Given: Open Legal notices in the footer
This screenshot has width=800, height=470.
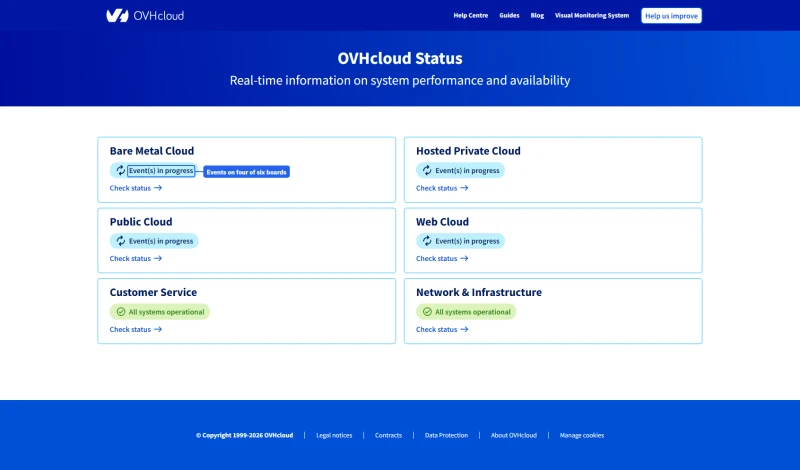Looking at the screenshot, I should 334,435.
